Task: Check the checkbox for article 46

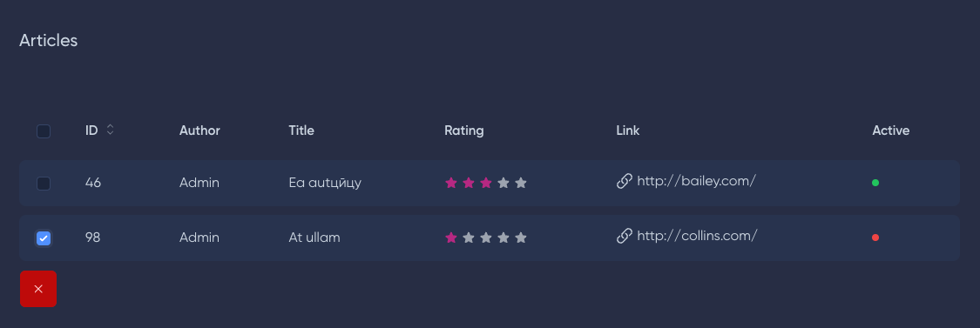Action: tap(44, 184)
